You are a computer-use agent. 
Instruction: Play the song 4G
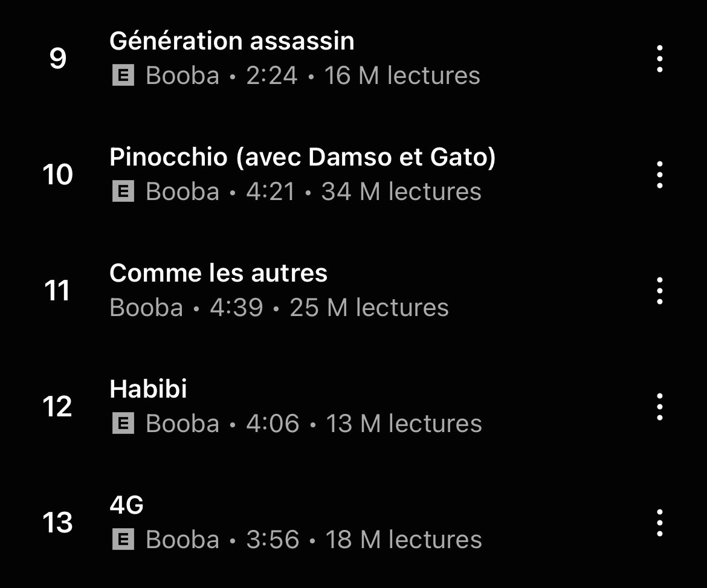(127, 505)
